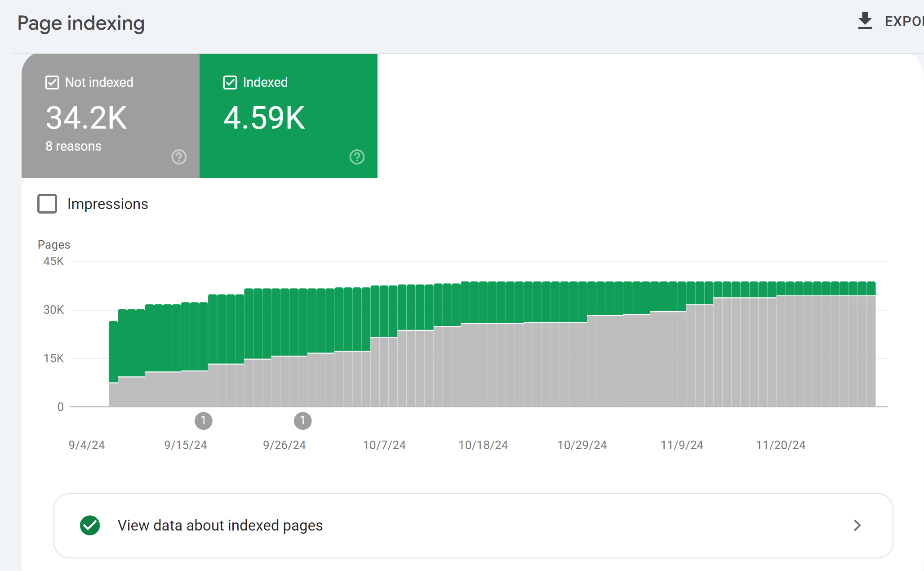Screen dimensions: 924x571
Task: Click the 8 reasons text
Action: point(73,146)
